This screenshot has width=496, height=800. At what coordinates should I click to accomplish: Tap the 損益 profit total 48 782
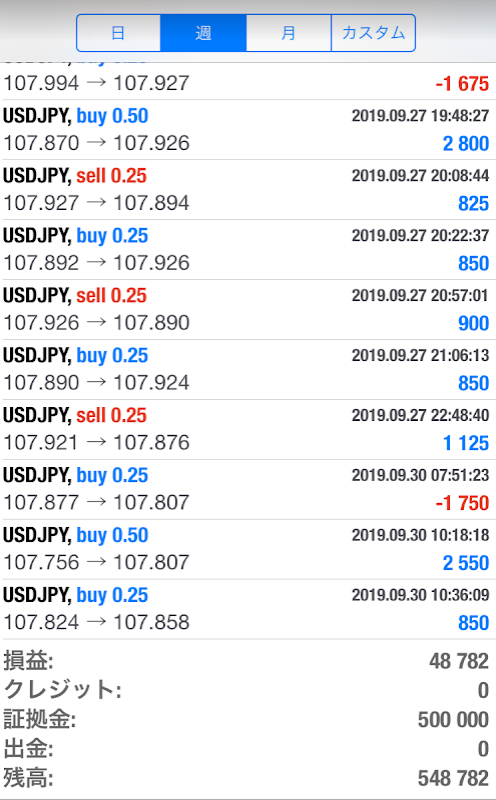pyautogui.click(x=248, y=661)
